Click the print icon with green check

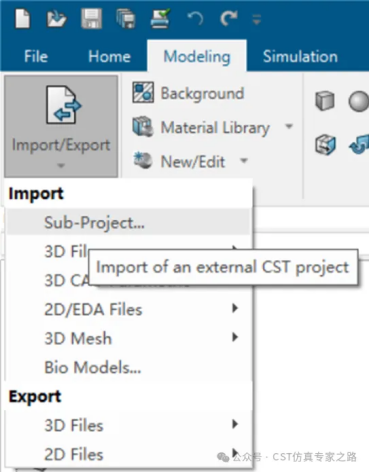(x=160, y=18)
